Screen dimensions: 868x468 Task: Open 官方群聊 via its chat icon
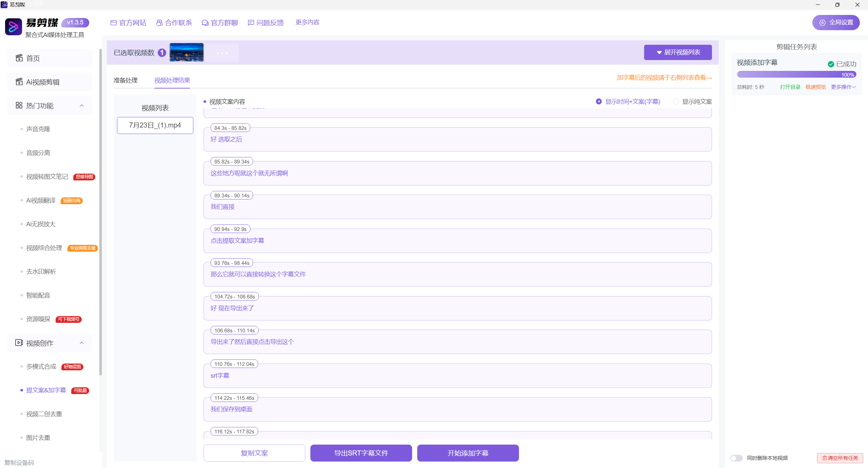click(x=205, y=23)
